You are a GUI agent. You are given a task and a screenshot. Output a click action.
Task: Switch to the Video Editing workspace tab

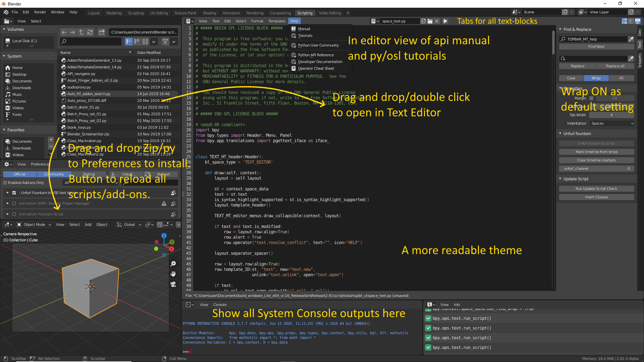pos(330,13)
